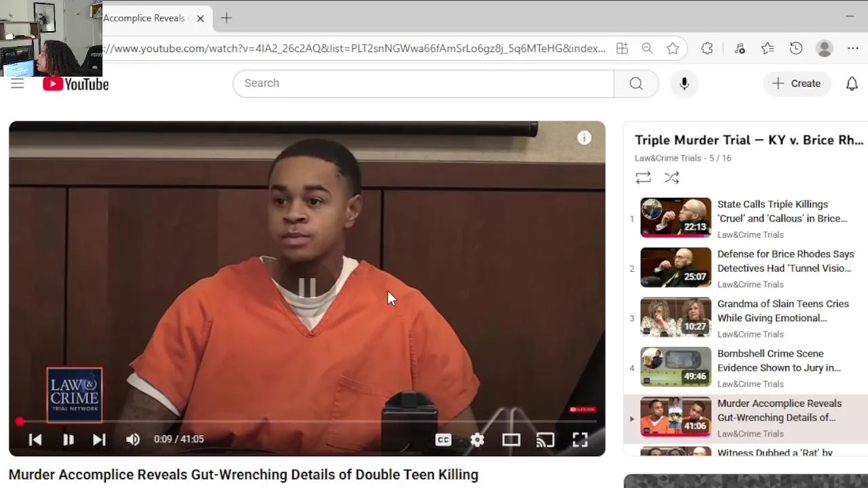Toggle playlist shuffle button
This screenshot has height=488, width=868.
[671, 178]
